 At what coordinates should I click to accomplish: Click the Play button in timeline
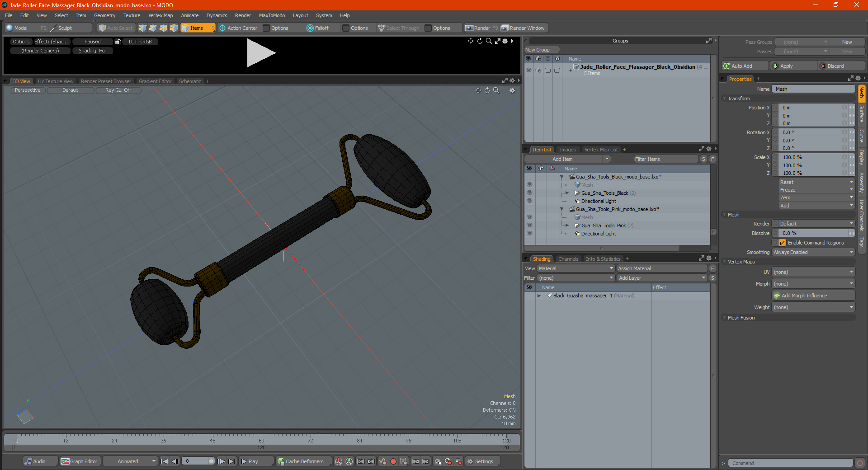pyautogui.click(x=256, y=461)
